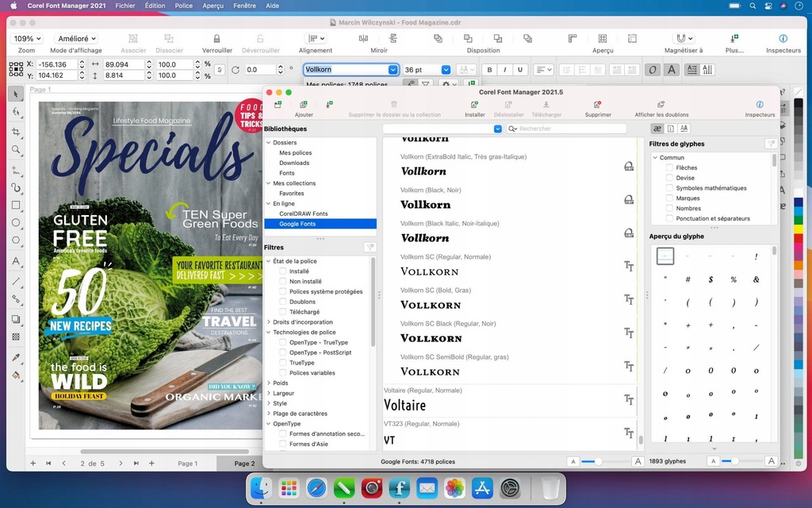
Task: Open the Police menu in menu bar
Action: [184, 6]
